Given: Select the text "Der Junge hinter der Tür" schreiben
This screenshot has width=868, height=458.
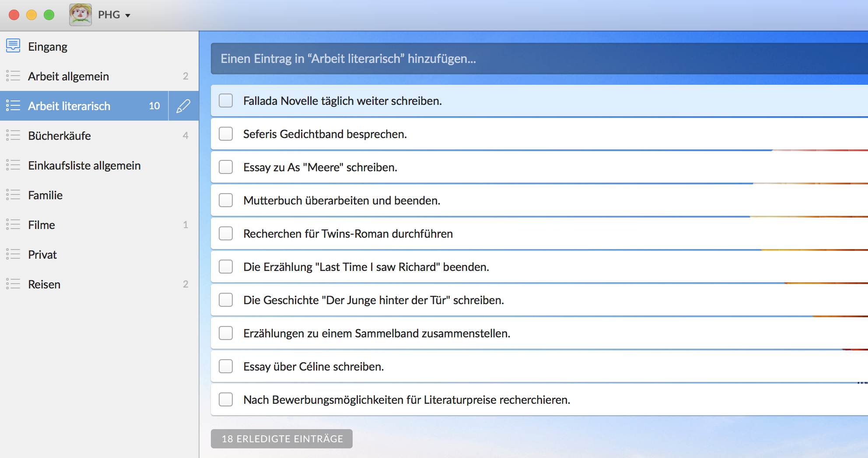Looking at the screenshot, I should (x=413, y=300).
